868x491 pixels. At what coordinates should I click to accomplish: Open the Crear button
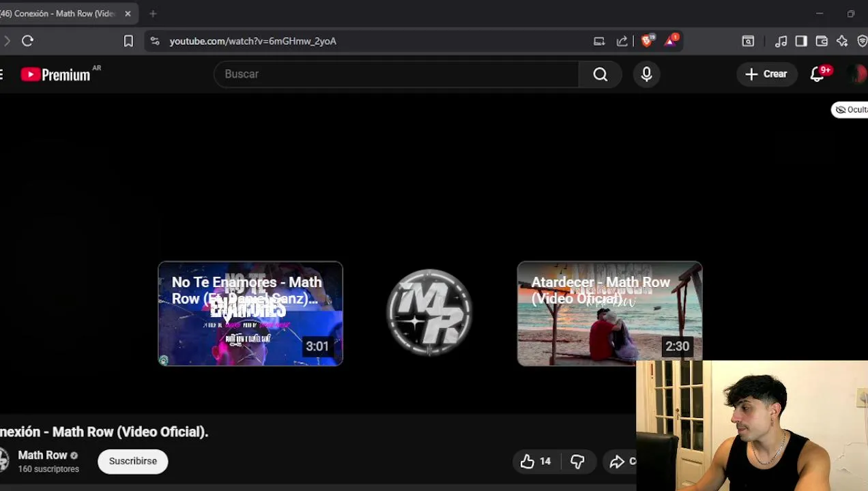766,74
